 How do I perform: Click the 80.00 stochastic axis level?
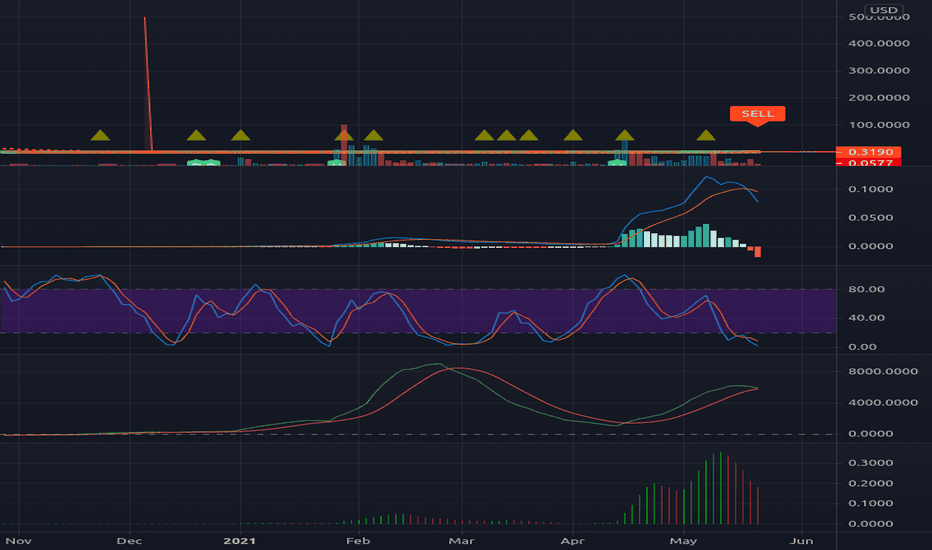coord(866,290)
